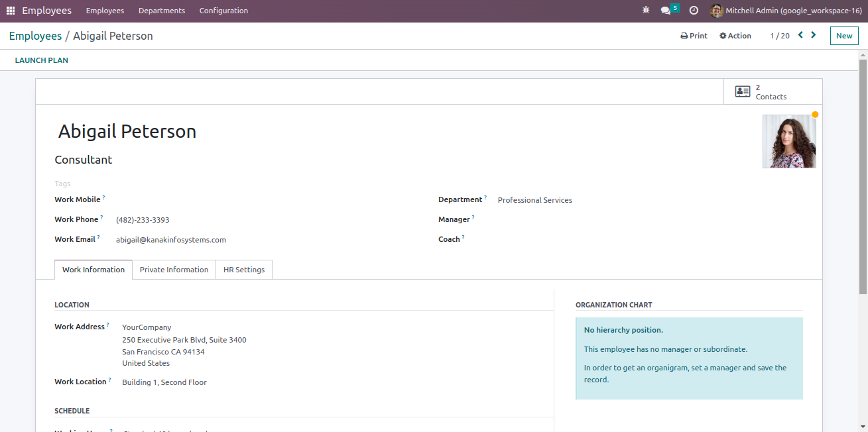Show Manager help tooltip mark
Viewport: 868px width, 432px height.
coord(473,217)
